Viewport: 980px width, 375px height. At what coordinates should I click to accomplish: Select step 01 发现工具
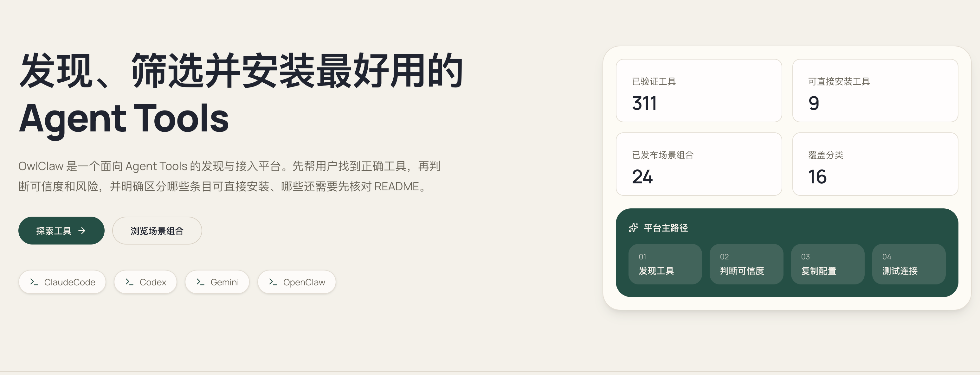665,264
